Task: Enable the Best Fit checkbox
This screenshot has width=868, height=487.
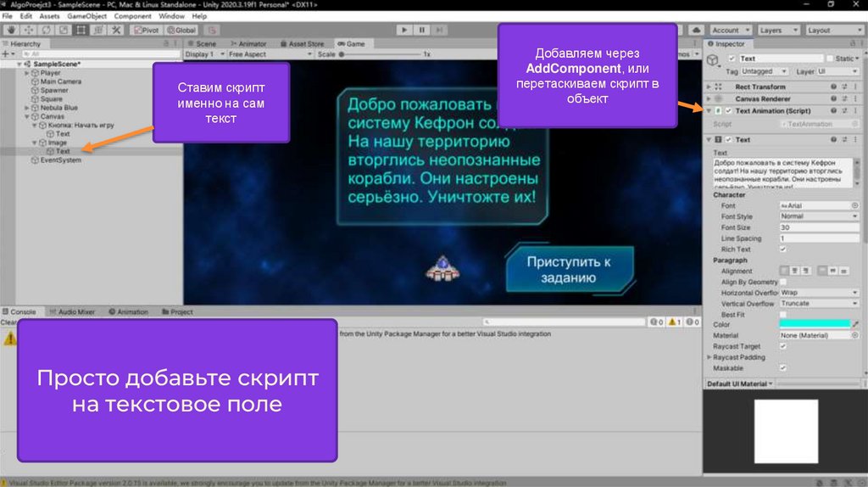Action: click(x=782, y=314)
